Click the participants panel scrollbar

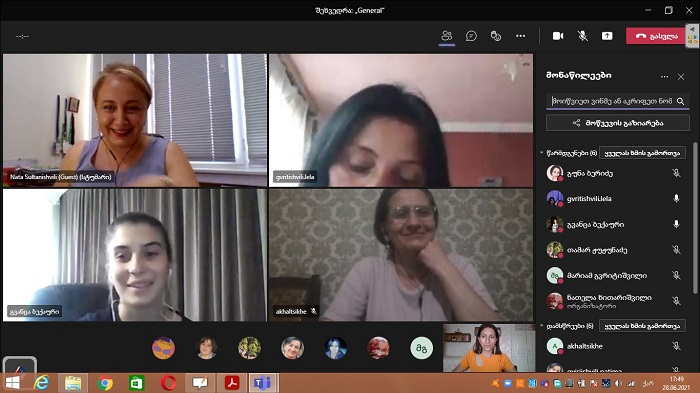click(x=695, y=218)
